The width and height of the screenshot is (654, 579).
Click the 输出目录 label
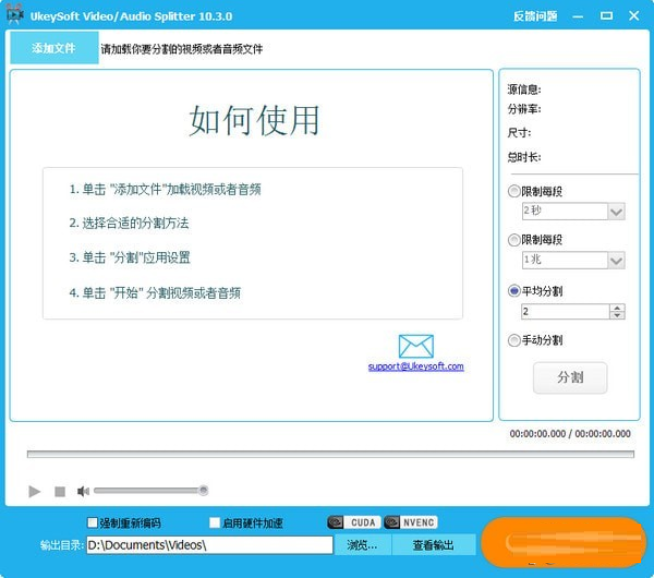tap(62, 545)
